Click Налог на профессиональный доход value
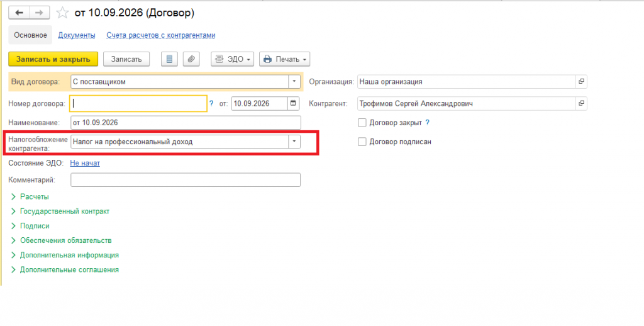This screenshot has height=326, width=644. pyautogui.click(x=179, y=142)
